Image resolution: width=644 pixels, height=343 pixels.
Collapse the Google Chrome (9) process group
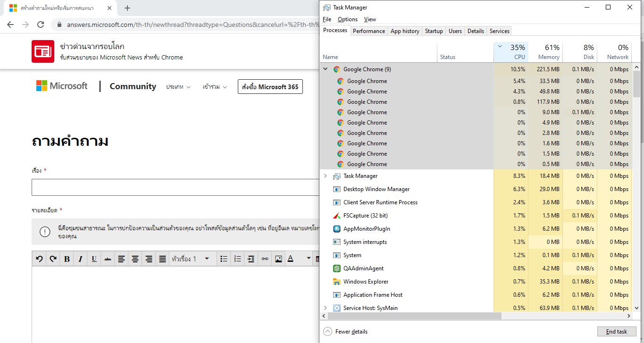[x=325, y=69]
